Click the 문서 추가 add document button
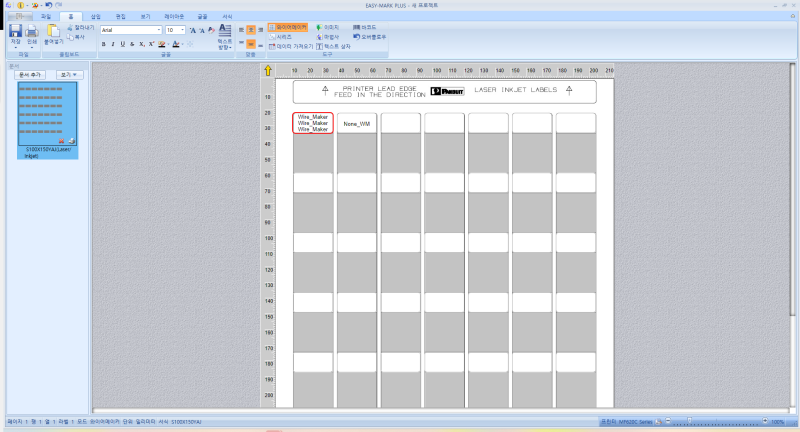This screenshot has width=800, height=432. point(30,75)
